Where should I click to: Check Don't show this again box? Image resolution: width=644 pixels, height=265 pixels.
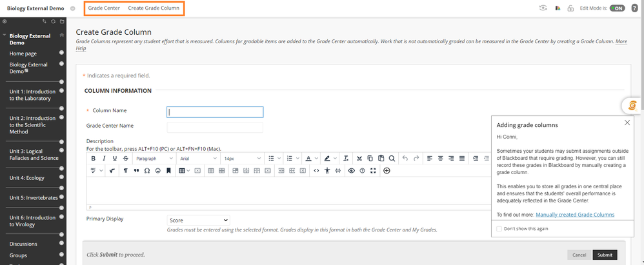[499, 229]
